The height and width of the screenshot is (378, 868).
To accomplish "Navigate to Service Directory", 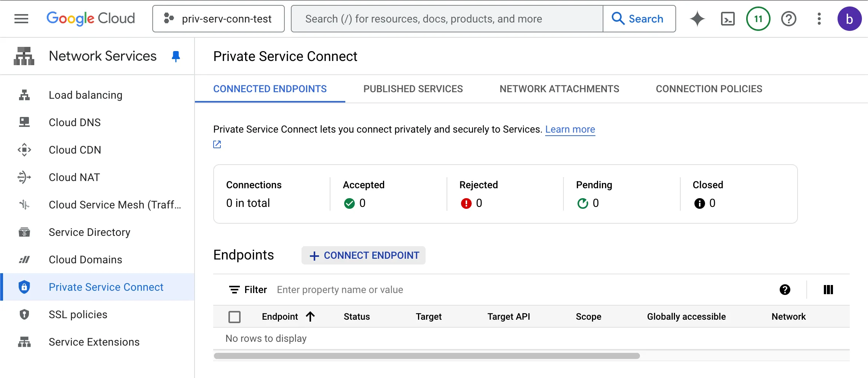I will (x=89, y=232).
